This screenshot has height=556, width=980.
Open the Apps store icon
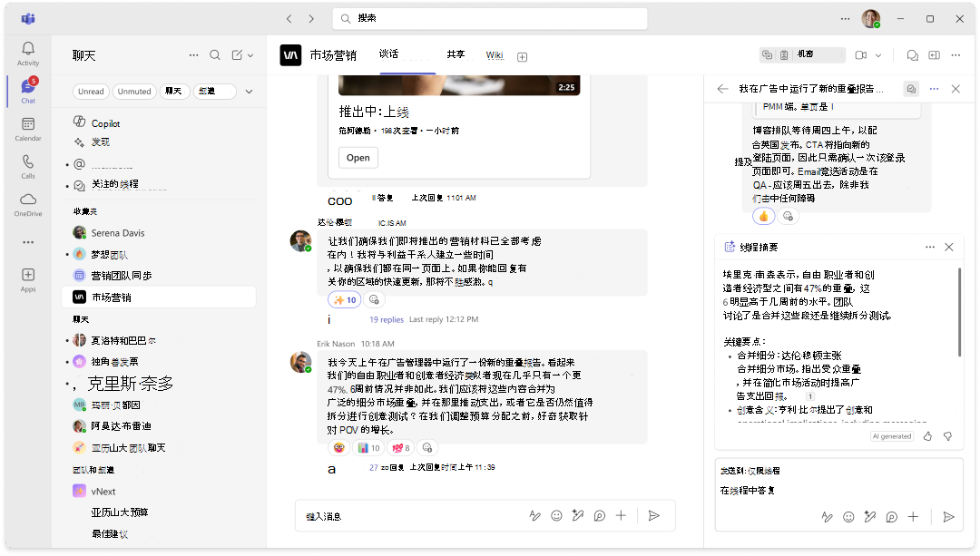tap(28, 279)
